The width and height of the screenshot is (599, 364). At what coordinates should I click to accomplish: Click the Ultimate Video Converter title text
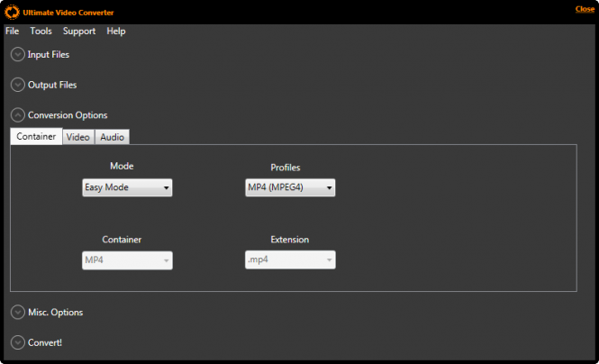coord(68,13)
